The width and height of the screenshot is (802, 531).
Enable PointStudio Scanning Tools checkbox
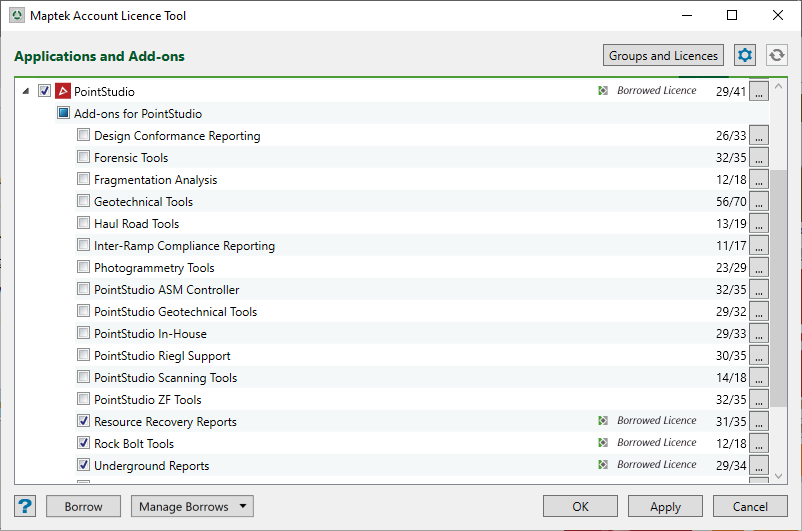pyautogui.click(x=83, y=377)
